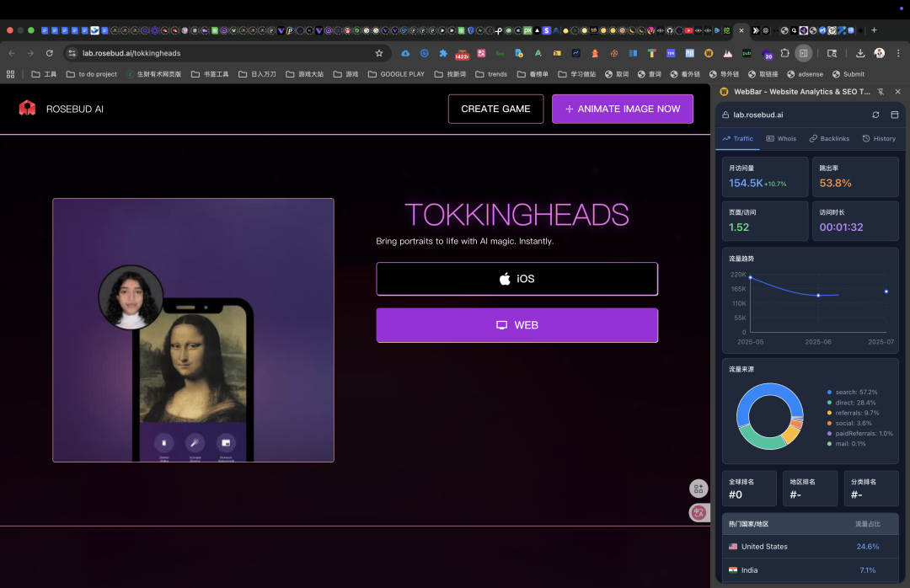Viewport: 910px width, 588px height.
Task: Unpin the WebBar side panel
Action: pyautogui.click(x=881, y=92)
